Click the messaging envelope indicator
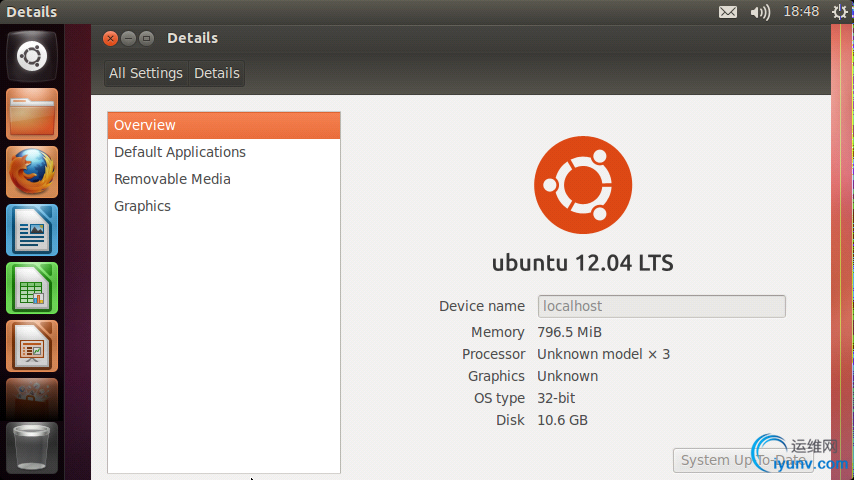Image resolution: width=854 pixels, height=480 pixels. pos(727,12)
